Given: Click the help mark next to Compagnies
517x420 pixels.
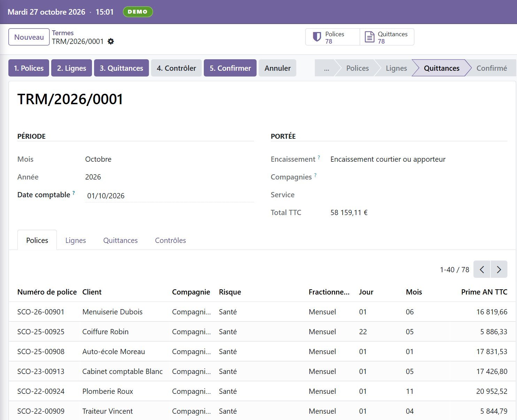Looking at the screenshot, I should tap(315, 175).
